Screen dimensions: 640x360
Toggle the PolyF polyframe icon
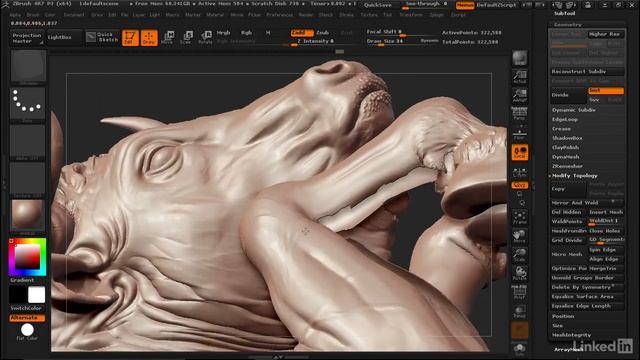point(520,293)
